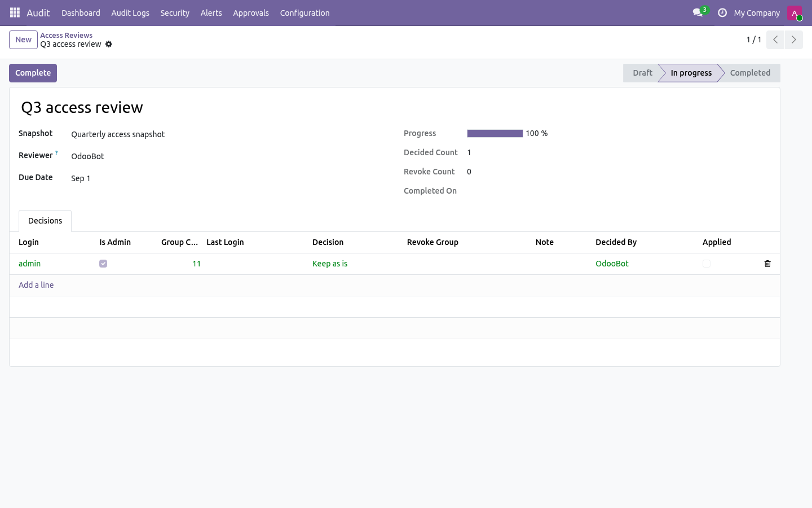Click the My Company switcher
The image size is (812, 508).
(x=757, y=12)
